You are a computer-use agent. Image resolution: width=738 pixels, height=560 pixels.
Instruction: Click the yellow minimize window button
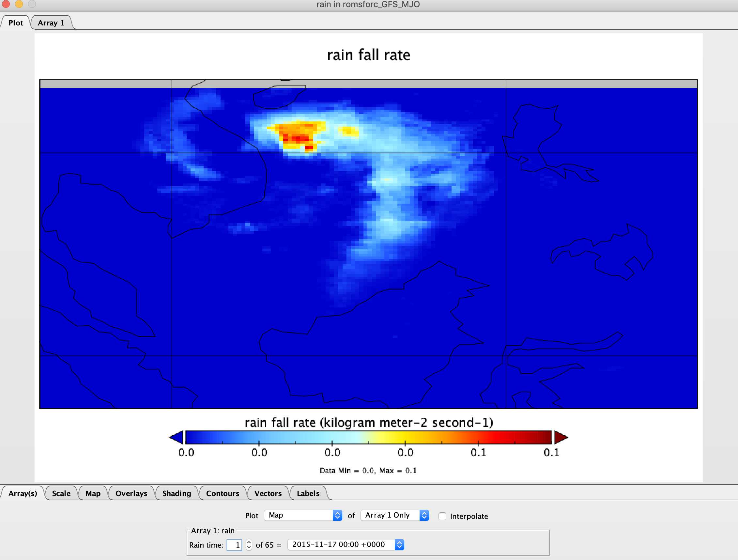click(x=19, y=4)
